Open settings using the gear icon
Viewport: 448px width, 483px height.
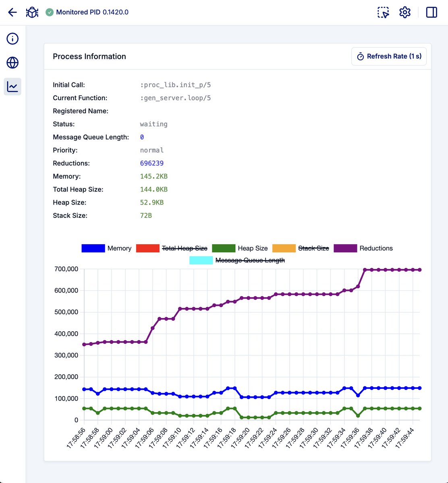click(x=404, y=12)
